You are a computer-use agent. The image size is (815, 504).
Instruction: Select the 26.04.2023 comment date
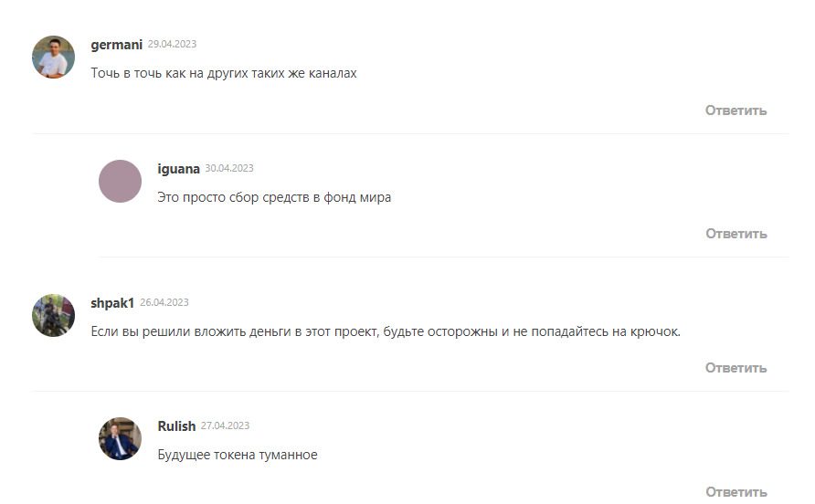click(x=164, y=302)
